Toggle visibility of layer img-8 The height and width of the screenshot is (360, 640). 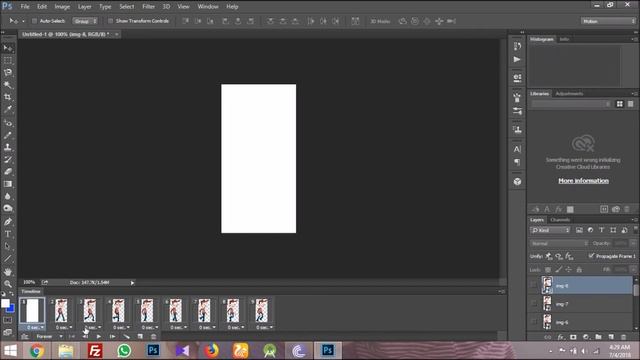pyautogui.click(x=534, y=285)
